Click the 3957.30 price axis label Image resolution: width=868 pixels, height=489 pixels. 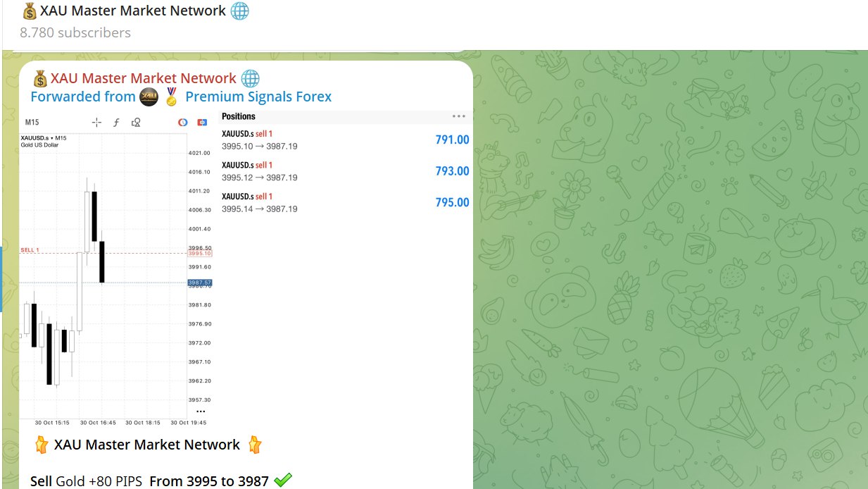point(200,400)
